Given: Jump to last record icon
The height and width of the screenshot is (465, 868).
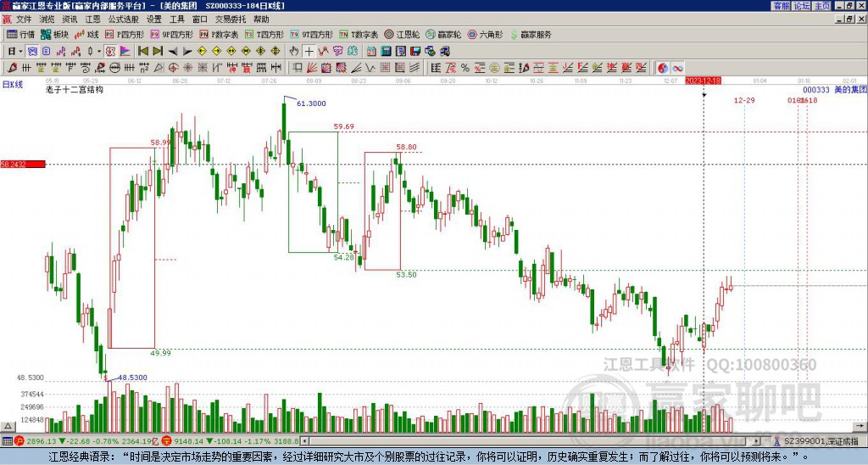Looking at the screenshot, I should (x=158, y=51).
